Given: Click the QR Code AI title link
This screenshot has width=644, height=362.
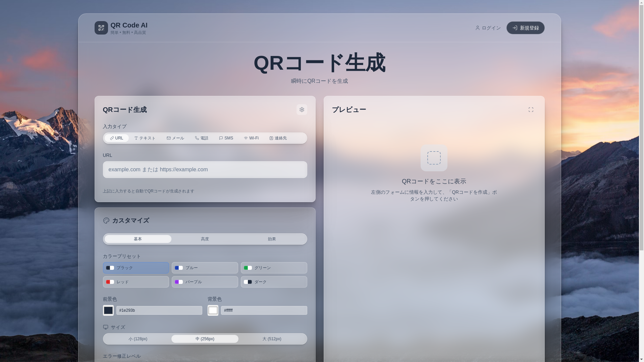Looking at the screenshot, I should 129,25.
